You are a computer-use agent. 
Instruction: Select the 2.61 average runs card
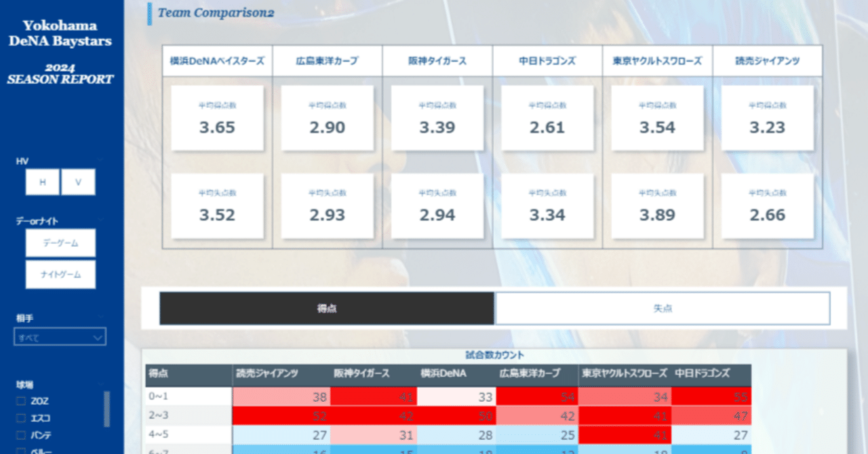(547, 118)
